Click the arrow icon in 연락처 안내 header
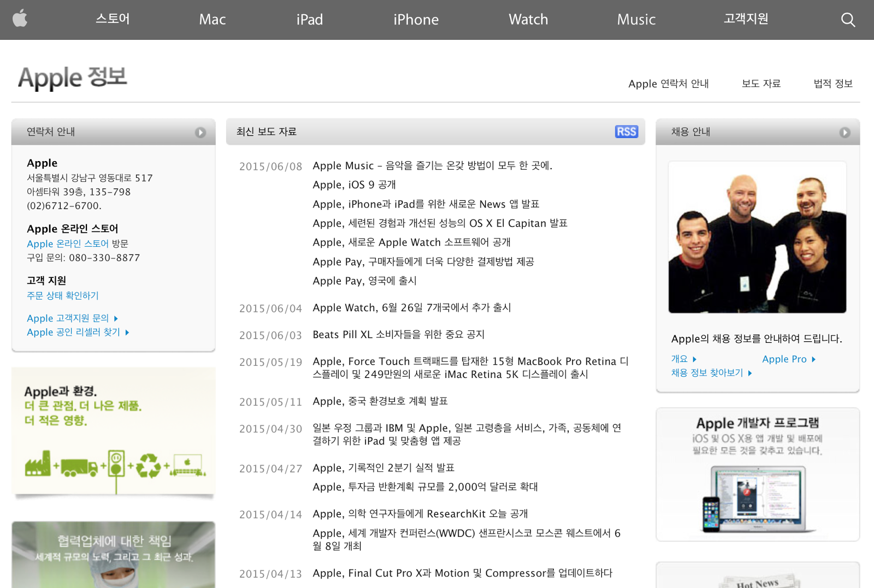 pyautogui.click(x=200, y=132)
